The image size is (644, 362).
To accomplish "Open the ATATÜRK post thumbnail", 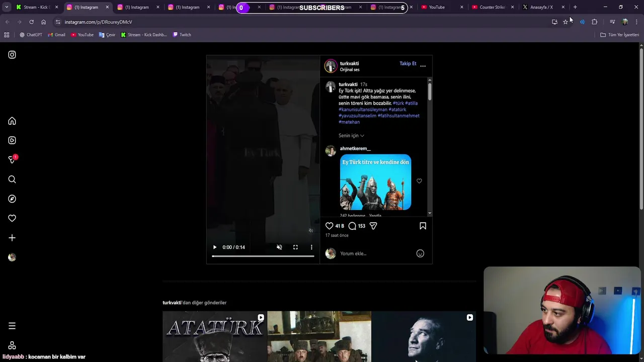I will pyautogui.click(x=214, y=336).
